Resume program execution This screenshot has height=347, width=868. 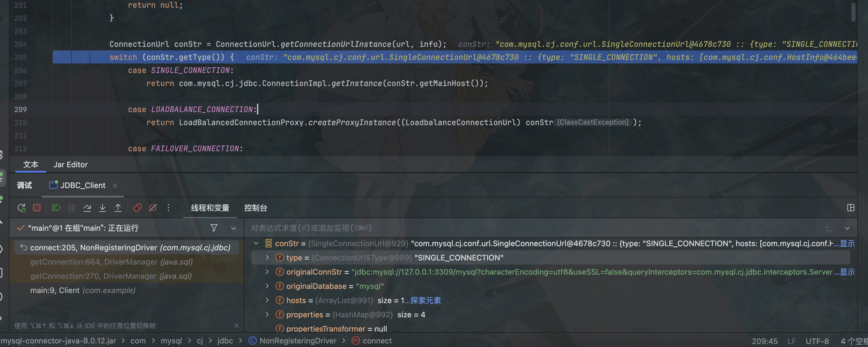pyautogui.click(x=56, y=208)
